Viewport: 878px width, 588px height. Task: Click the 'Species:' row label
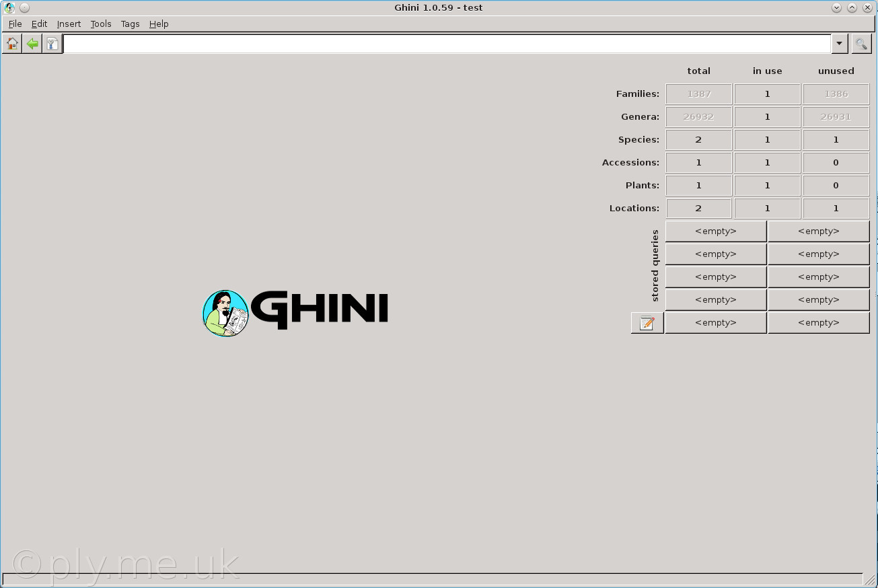[639, 140]
